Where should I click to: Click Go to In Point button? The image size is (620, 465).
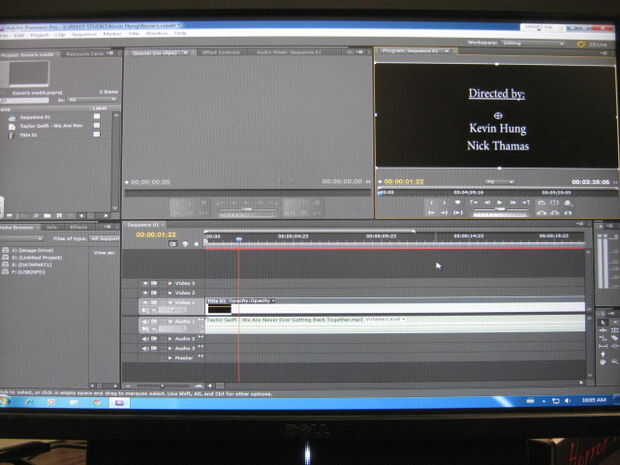[431, 212]
